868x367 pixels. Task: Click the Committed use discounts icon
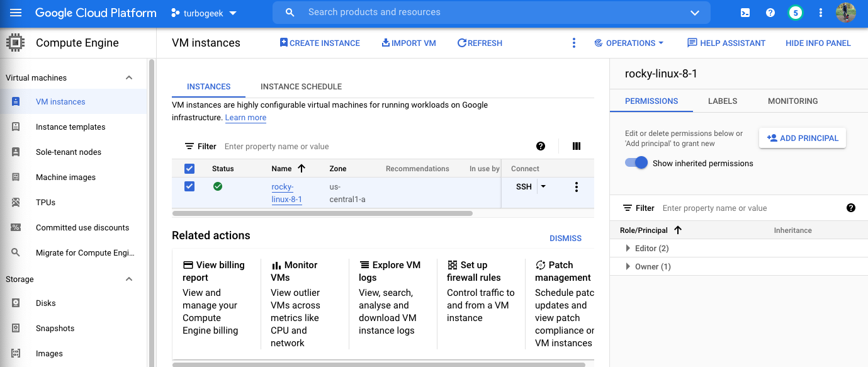pos(16,227)
